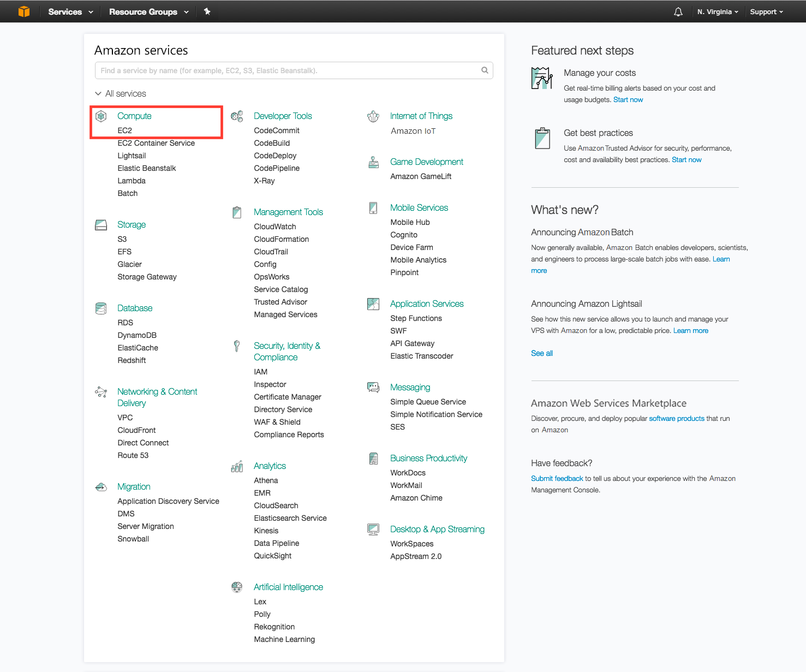Click the pin shortcut icon in the navbar
The height and width of the screenshot is (672, 806).
[x=207, y=11]
